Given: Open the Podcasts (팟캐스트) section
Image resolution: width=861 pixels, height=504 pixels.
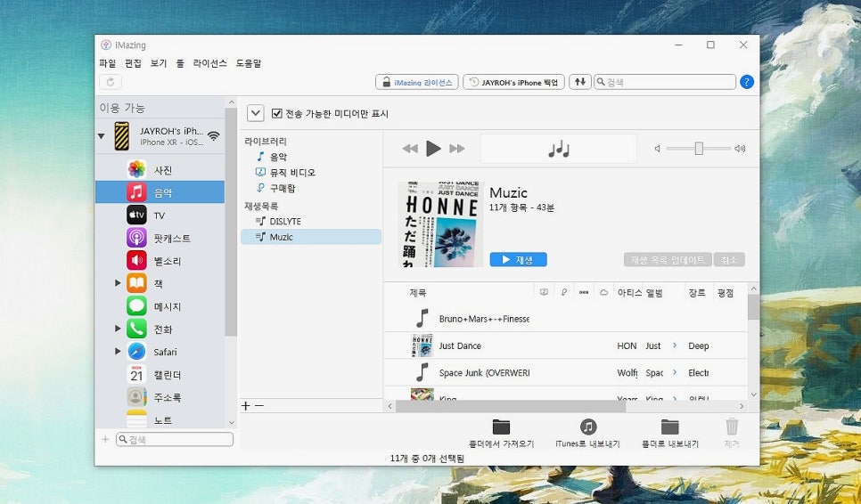Looking at the screenshot, I should click(x=160, y=238).
